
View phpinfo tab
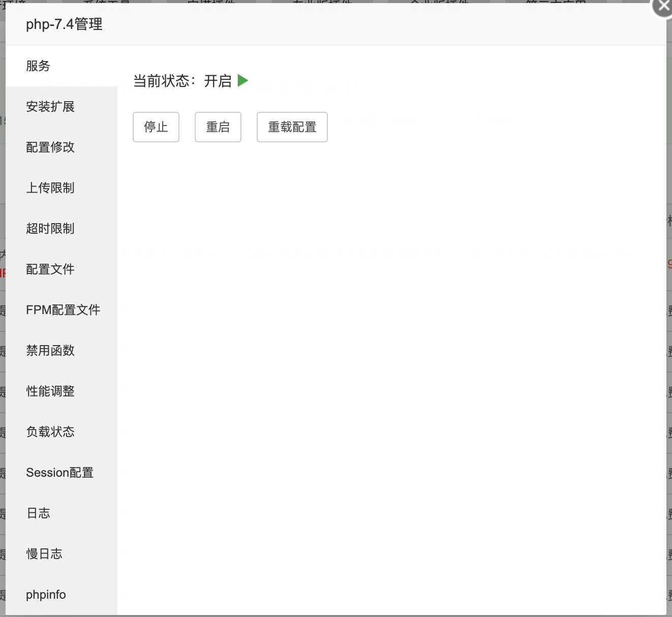coord(62,595)
